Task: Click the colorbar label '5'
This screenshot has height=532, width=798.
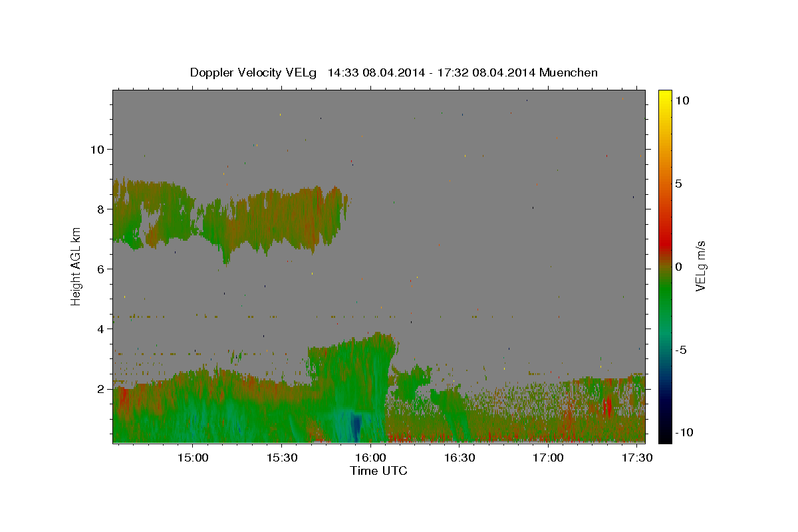Action: point(678,184)
